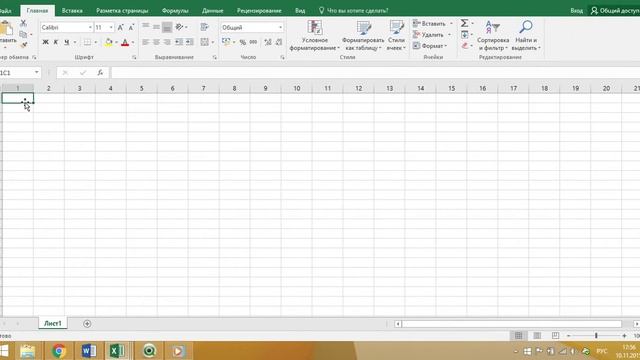Open the number format Общий dropdown
Viewport: 640px width, 360px height.
280,27
